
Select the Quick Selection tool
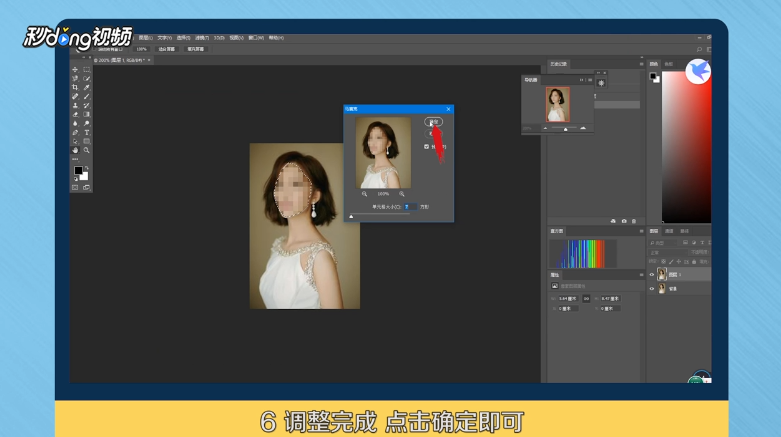[87, 78]
